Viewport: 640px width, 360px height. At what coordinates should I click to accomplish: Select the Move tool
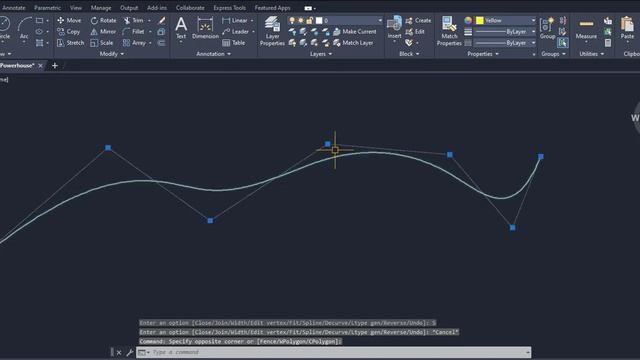point(69,20)
